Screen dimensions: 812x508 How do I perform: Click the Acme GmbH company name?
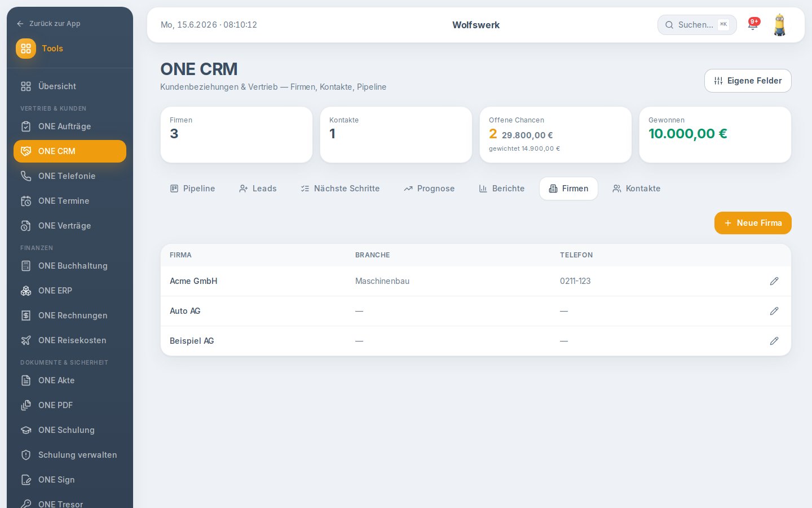(193, 281)
